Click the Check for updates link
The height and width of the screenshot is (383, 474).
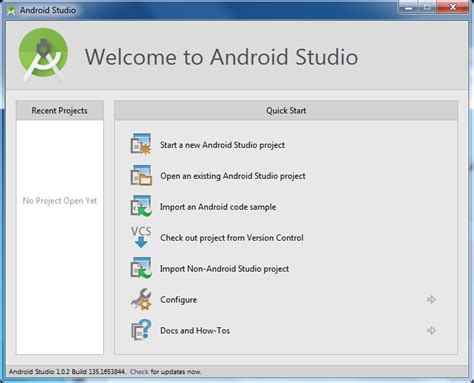tap(139, 372)
